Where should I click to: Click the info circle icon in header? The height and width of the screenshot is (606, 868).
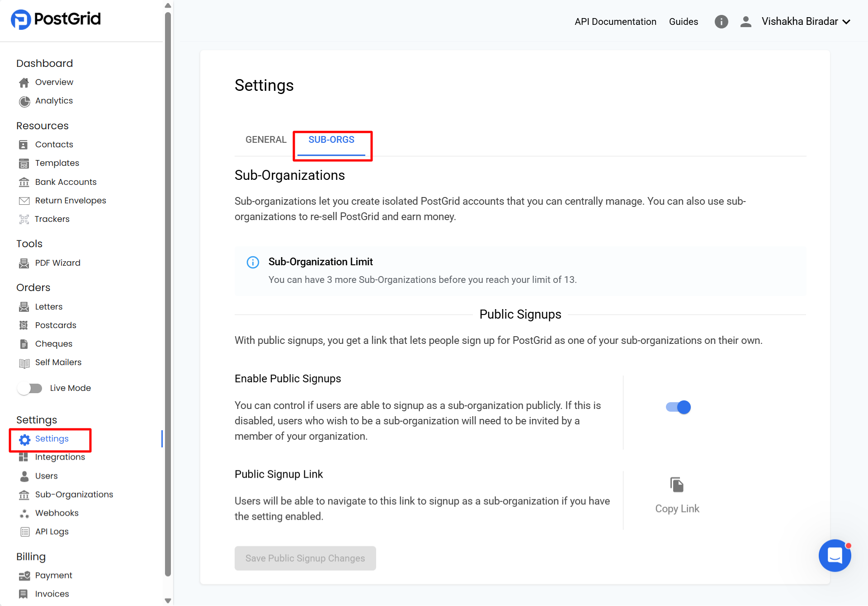tap(721, 22)
